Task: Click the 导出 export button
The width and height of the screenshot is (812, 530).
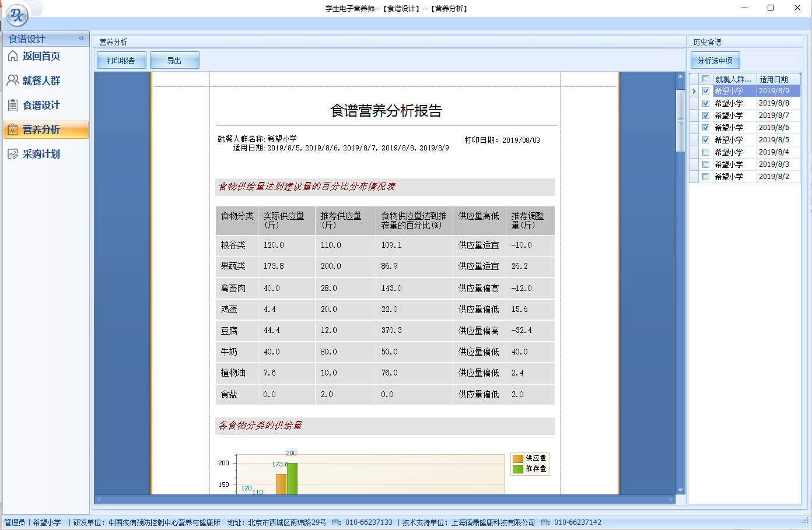Action: 174,60
